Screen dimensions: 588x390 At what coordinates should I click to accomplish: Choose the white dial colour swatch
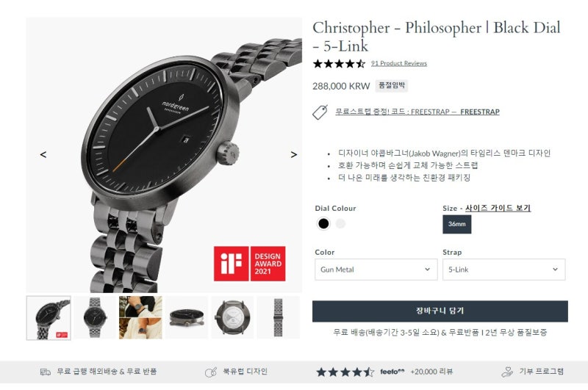pos(340,224)
